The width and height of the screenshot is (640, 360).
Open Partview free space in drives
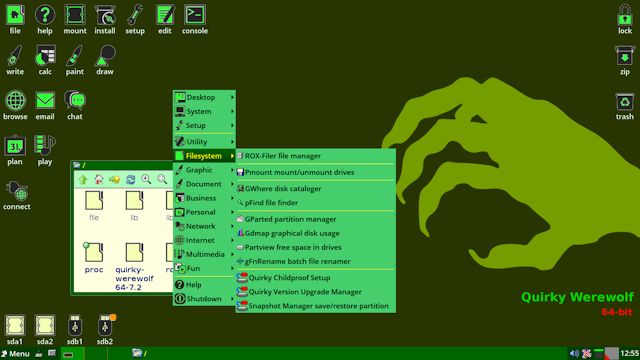(x=315, y=247)
